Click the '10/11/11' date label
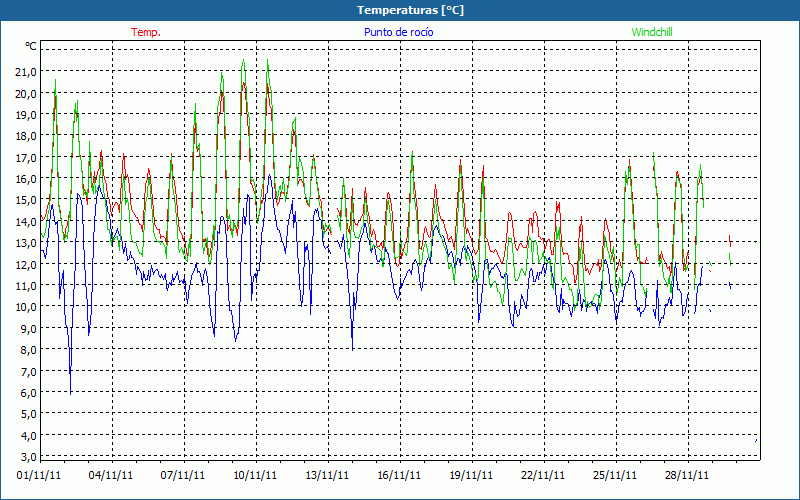 point(255,475)
